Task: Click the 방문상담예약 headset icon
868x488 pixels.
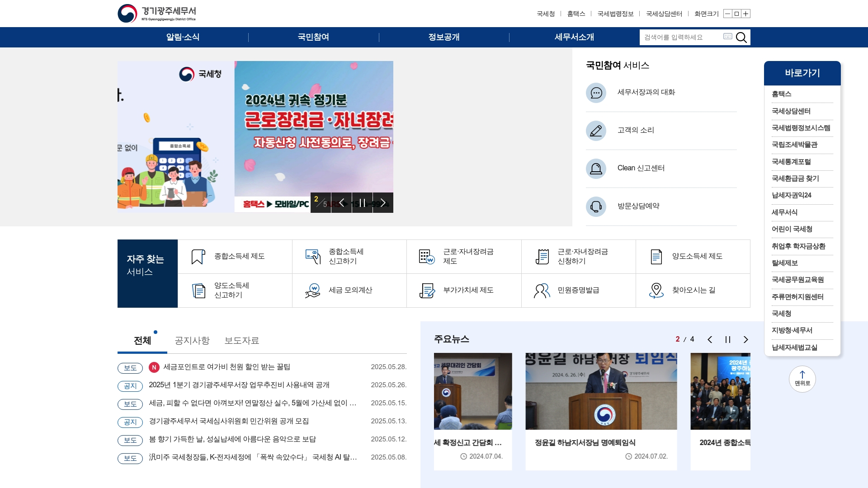Action: [596, 207]
